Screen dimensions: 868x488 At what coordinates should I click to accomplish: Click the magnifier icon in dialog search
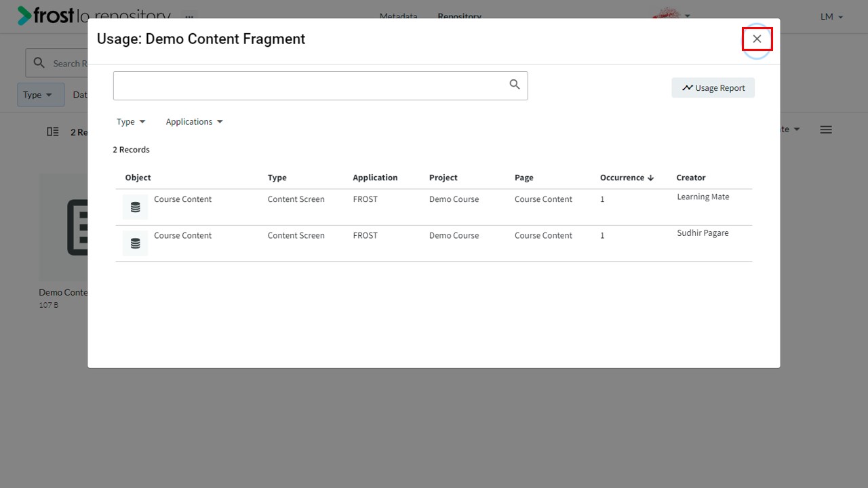(515, 84)
